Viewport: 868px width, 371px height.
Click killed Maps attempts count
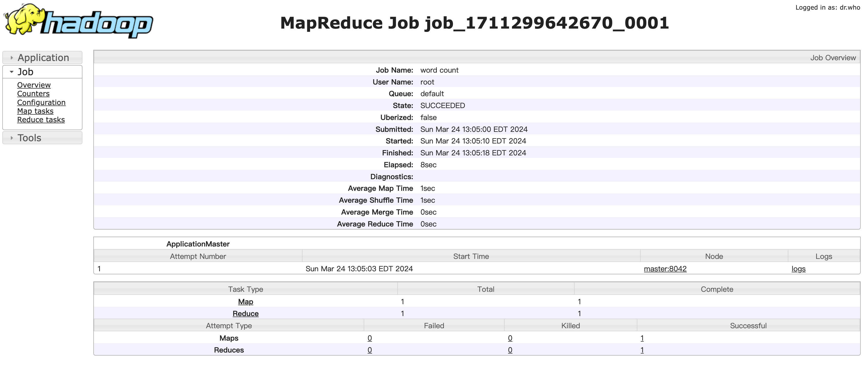[510, 338]
